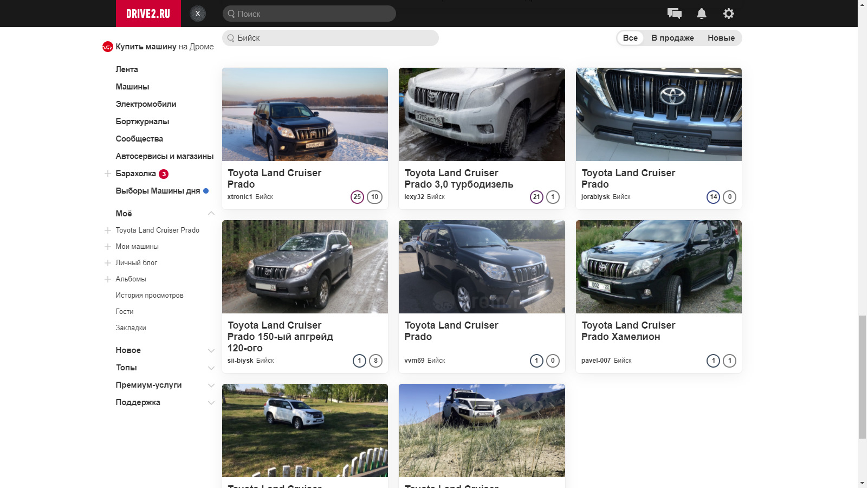Viewport: 868px width, 488px height.
Task: Expand Toyota Land Cruiser Prado sidebar item
Action: (108, 230)
